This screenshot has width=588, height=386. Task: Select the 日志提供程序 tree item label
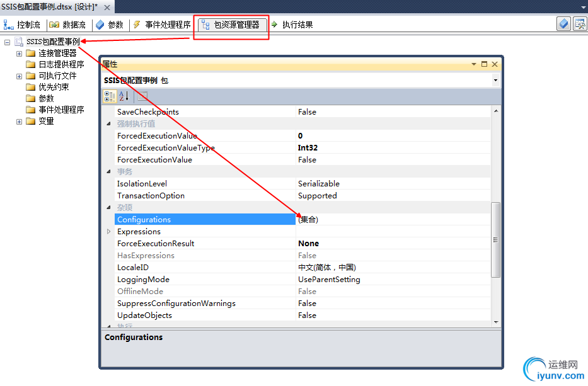61,64
